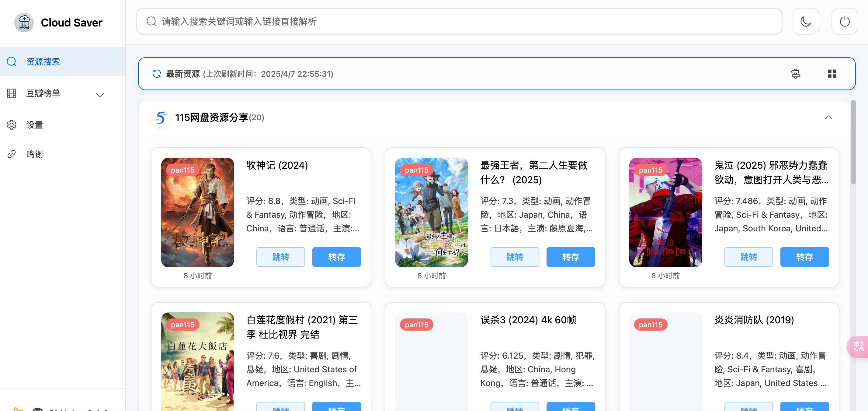Click the refresh icon beside 最新资源
This screenshot has height=411, width=868.
[x=157, y=74]
